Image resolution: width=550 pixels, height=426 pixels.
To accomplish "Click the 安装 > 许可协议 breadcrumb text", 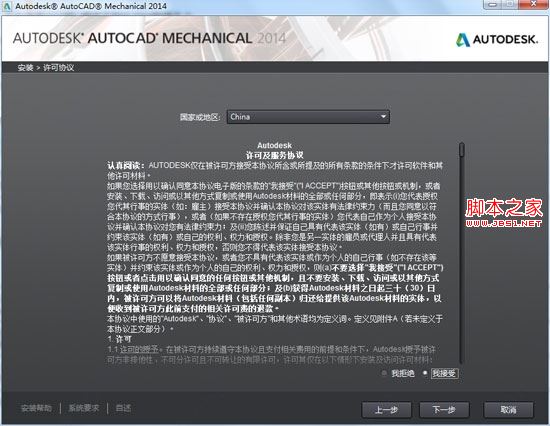I will [46, 67].
